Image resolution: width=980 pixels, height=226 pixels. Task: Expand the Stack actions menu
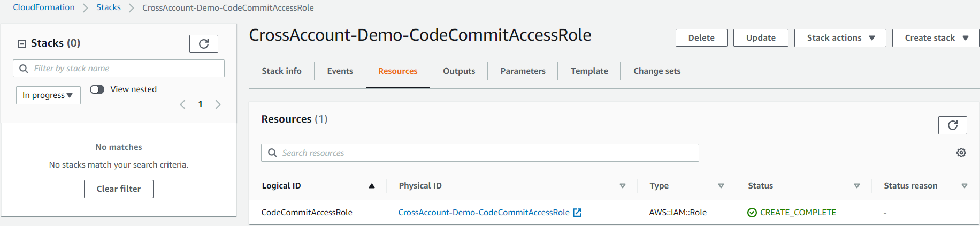(840, 38)
